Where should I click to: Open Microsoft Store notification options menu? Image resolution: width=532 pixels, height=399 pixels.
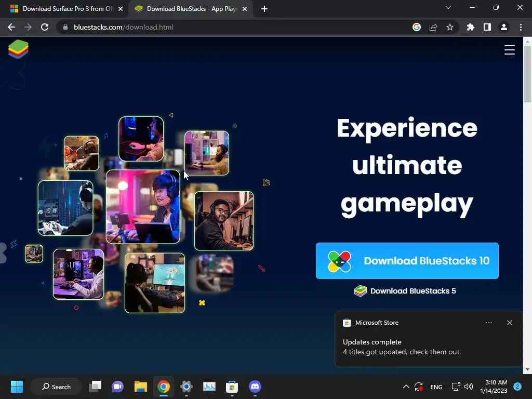click(x=488, y=323)
